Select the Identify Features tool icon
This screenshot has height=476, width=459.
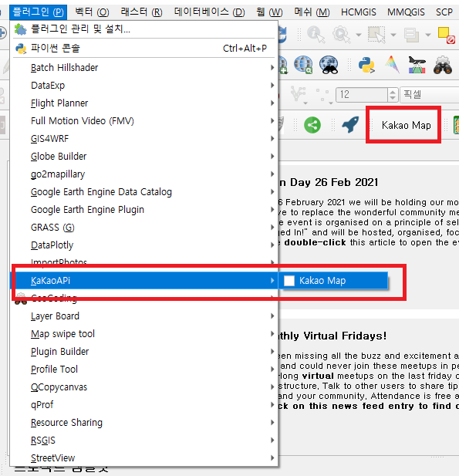pyautogui.click(x=316, y=35)
